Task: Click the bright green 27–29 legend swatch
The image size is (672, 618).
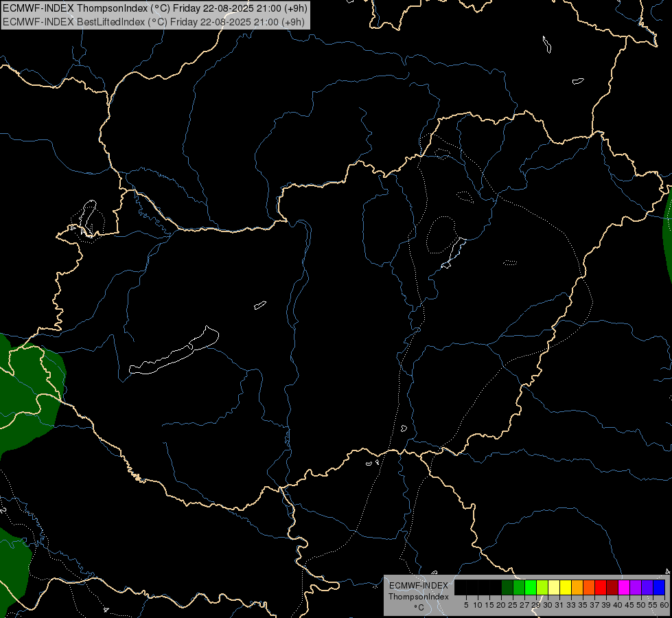Action: click(x=531, y=587)
